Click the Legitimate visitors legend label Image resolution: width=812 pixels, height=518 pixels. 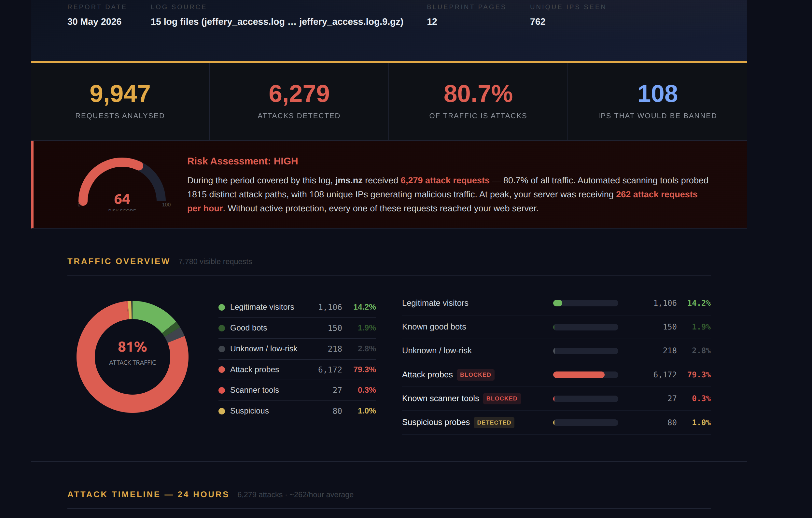click(262, 307)
